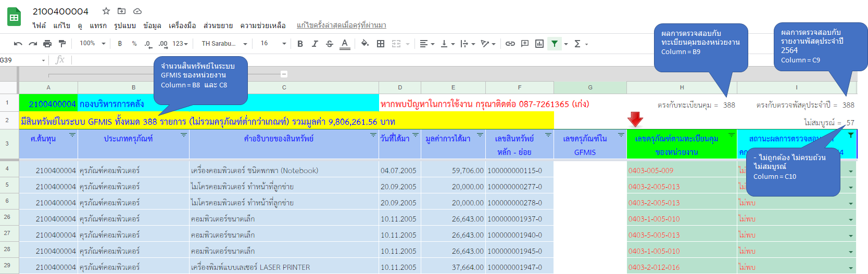Open the ไฟล์ menu
The image size is (868, 274).
39,25
